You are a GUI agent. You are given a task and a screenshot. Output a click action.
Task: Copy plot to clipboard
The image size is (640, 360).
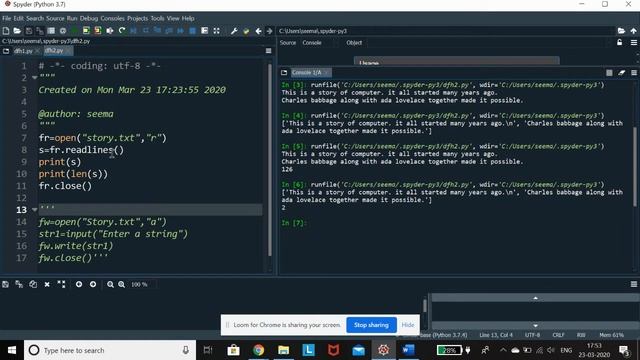33,284
